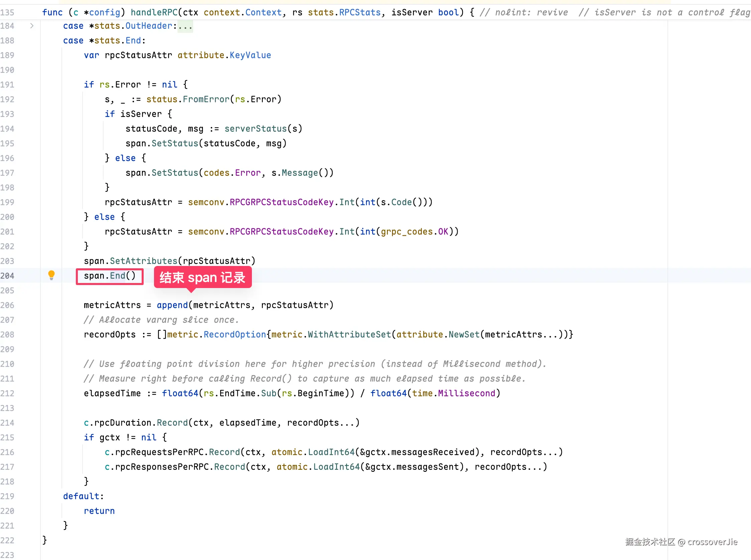Click line number 214 in the gutter
751x560 pixels.
point(7,423)
